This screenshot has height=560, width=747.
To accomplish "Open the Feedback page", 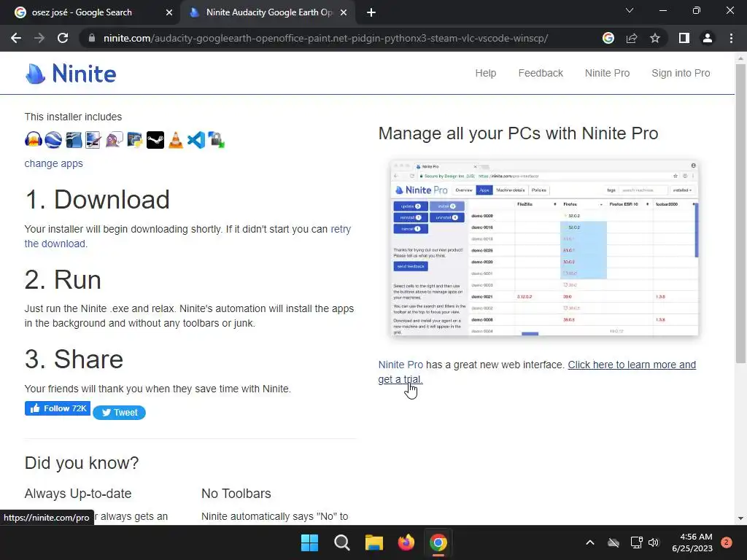I will pyautogui.click(x=541, y=73).
